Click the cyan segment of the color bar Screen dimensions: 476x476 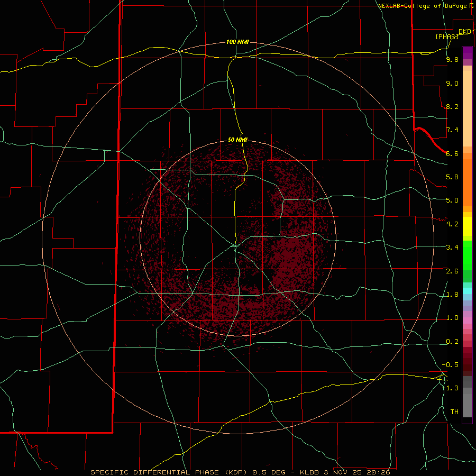click(x=467, y=291)
